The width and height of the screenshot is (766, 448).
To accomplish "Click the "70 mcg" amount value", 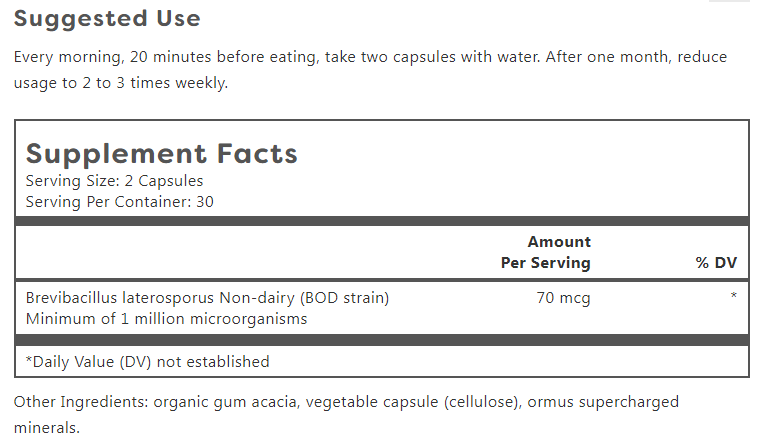I will [x=564, y=298].
